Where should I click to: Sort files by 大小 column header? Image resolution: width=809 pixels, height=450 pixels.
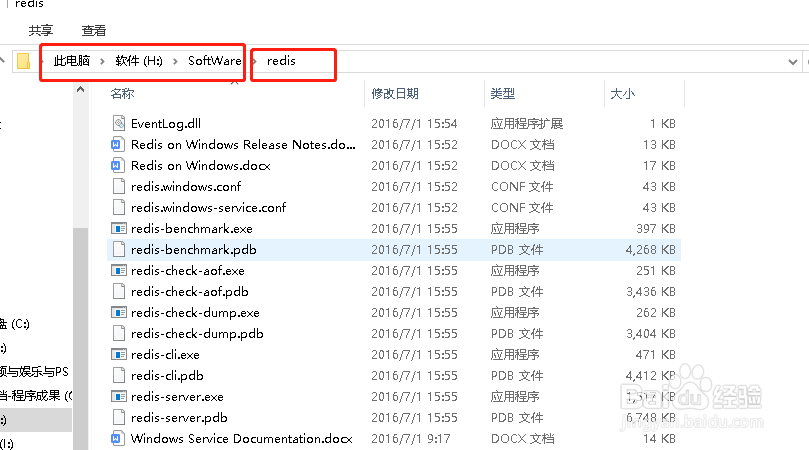tap(622, 93)
